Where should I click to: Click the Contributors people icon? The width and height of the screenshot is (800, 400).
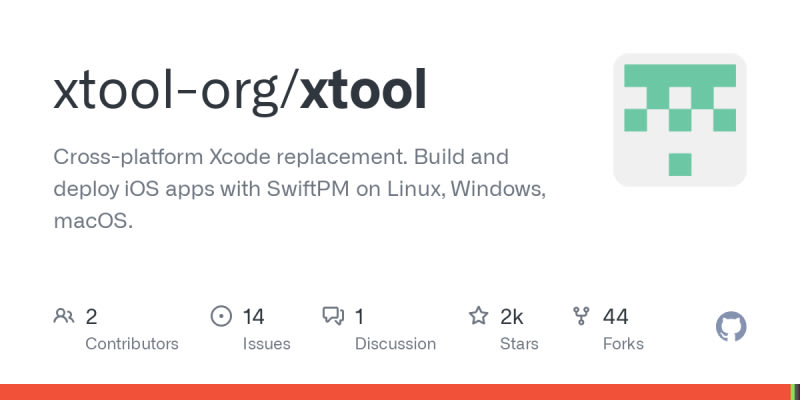(64, 317)
